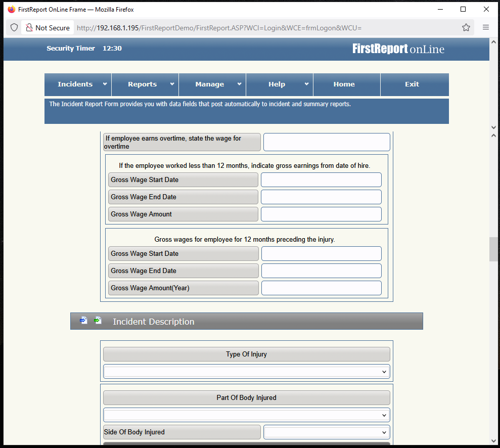Image resolution: width=500 pixels, height=448 pixels.
Task: Click the blue arrow document icon
Action: 83,321
